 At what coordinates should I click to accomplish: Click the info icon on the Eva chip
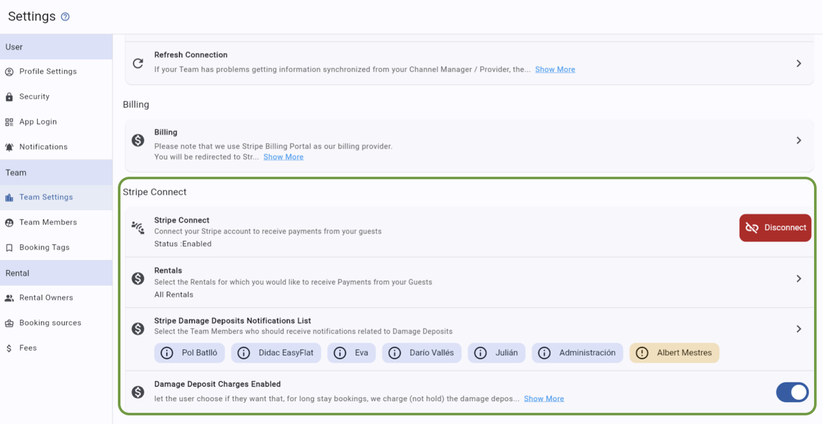pyautogui.click(x=340, y=353)
